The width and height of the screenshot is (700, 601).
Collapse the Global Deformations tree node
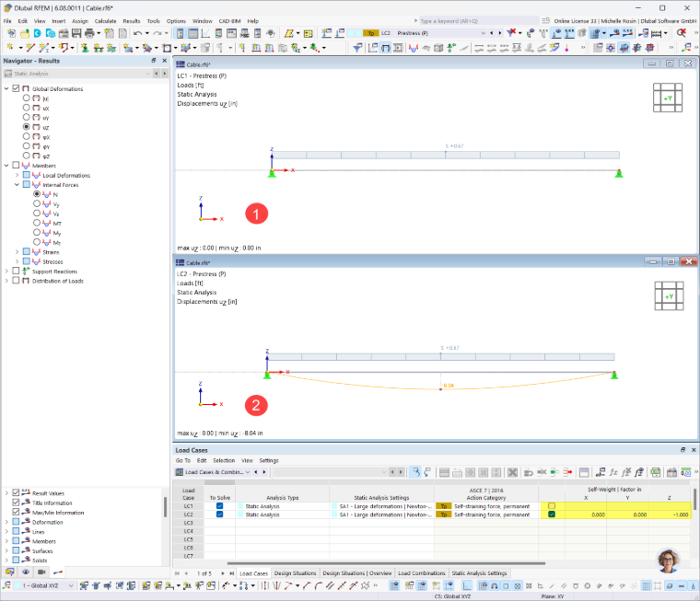6,88
